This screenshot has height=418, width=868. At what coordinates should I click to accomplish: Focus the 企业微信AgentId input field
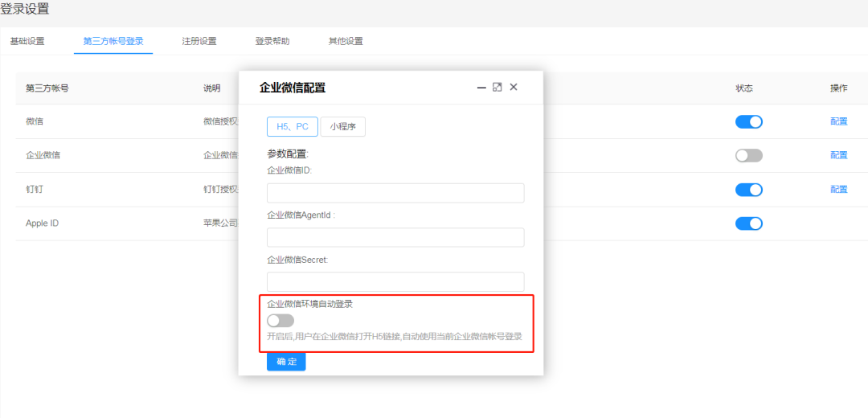(395, 237)
